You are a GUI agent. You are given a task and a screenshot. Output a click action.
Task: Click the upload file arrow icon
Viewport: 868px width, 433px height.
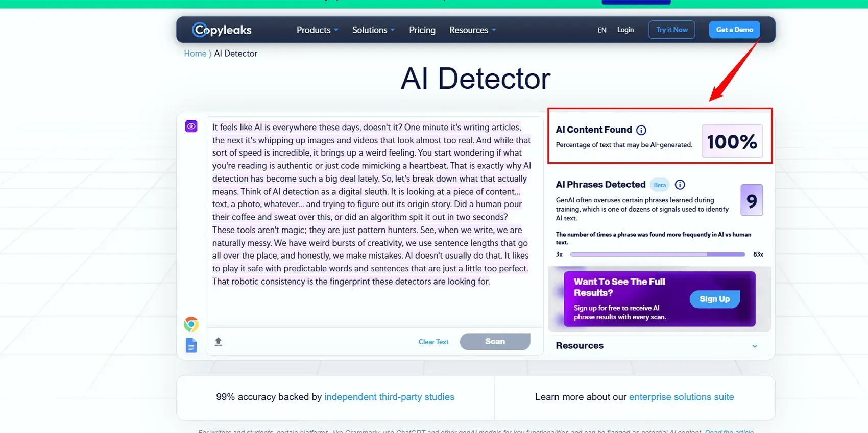pos(219,342)
